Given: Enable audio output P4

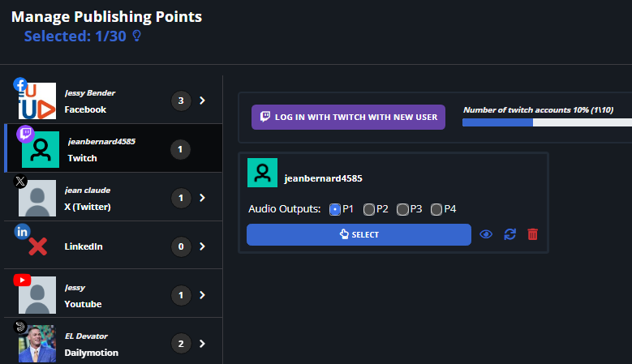Looking at the screenshot, I should (x=436, y=209).
